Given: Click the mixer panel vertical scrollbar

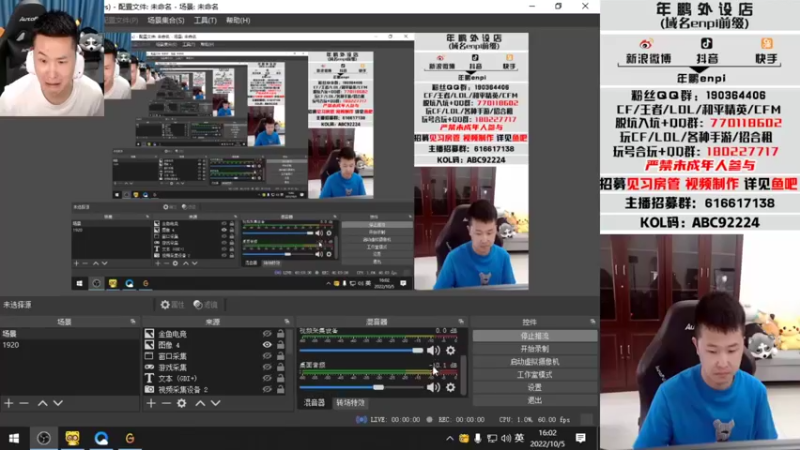Looking at the screenshot, I should pyautogui.click(x=463, y=375).
